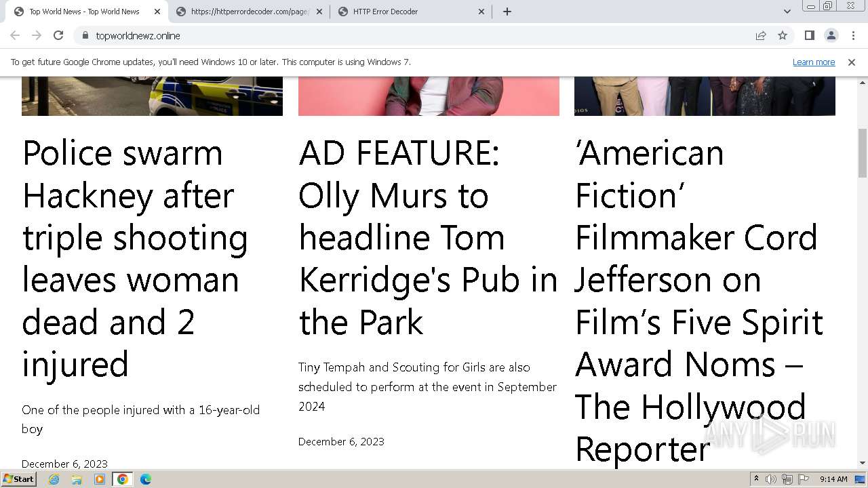The height and width of the screenshot is (488, 868).
Task: Switch to the HTTP Error Decoder tab
Action: click(411, 12)
